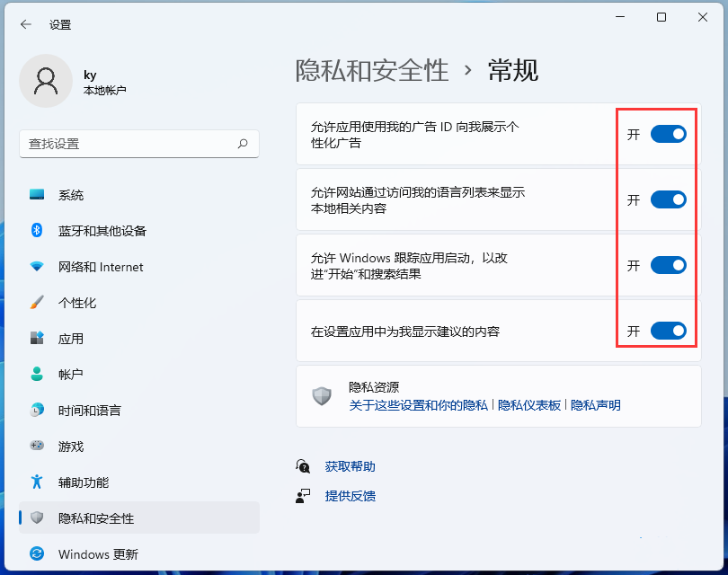Close the Settings window
This screenshot has height=575, width=728.
(x=703, y=17)
